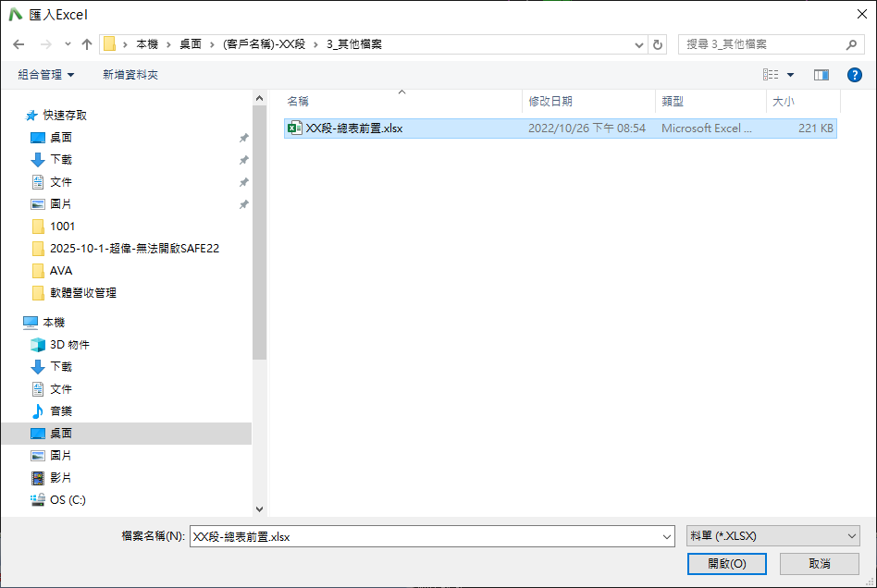Expand the 組合管理 dropdown menu

pyautogui.click(x=46, y=74)
